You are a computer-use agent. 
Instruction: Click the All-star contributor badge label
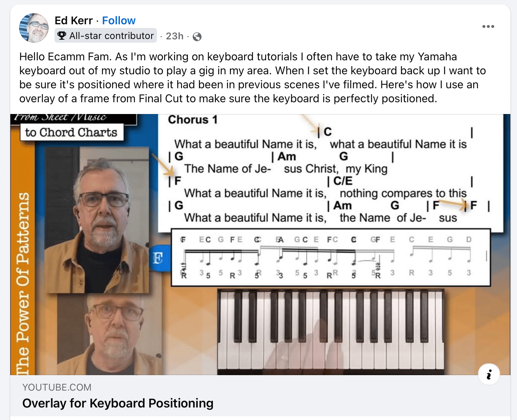111,36
